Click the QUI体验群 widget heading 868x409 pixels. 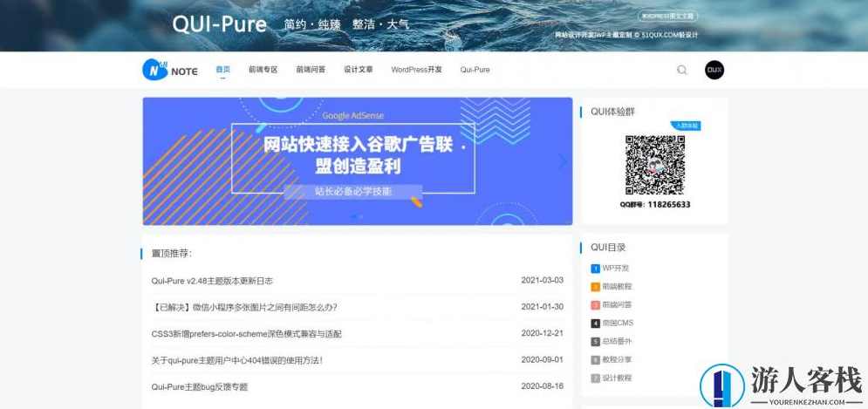click(612, 112)
